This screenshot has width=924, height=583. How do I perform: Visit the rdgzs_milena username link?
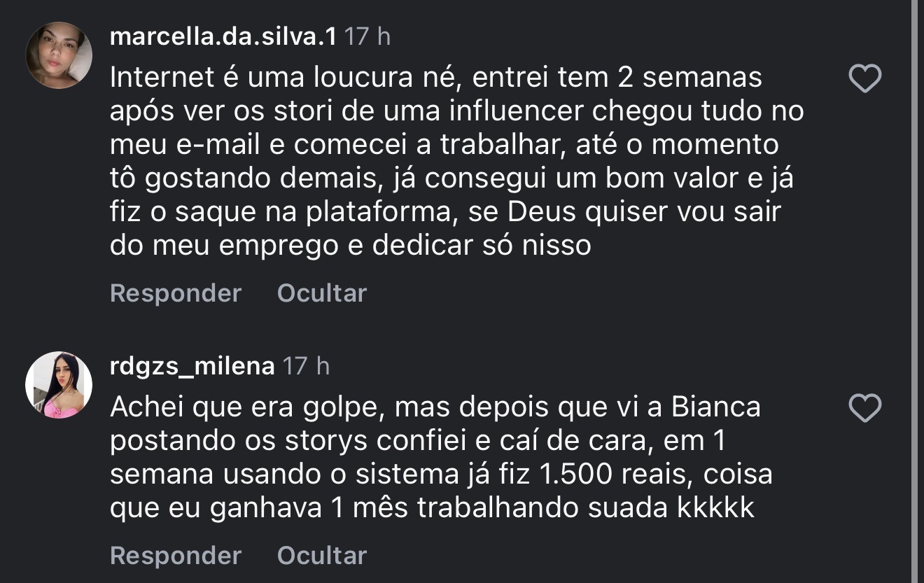point(192,366)
